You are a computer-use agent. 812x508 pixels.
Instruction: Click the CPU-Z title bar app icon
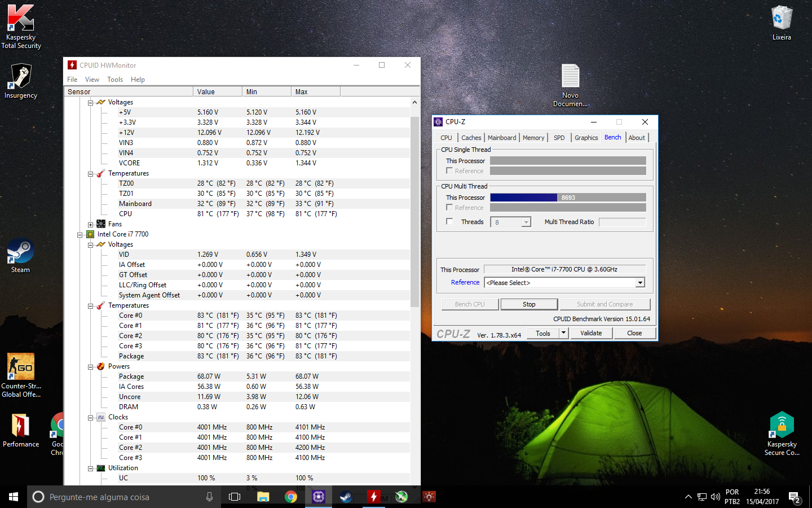[438, 122]
